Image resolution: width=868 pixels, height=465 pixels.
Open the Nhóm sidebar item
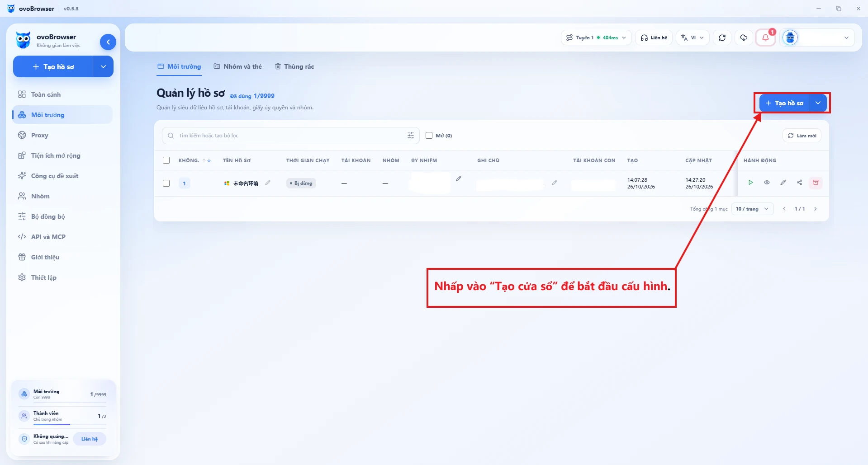(62, 196)
